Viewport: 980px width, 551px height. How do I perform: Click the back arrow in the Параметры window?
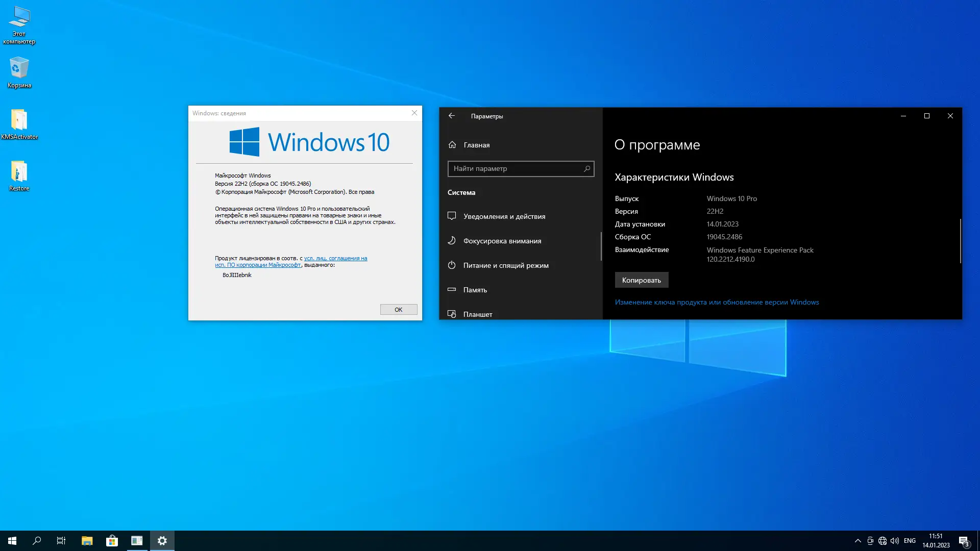click(x=452, y=116)
